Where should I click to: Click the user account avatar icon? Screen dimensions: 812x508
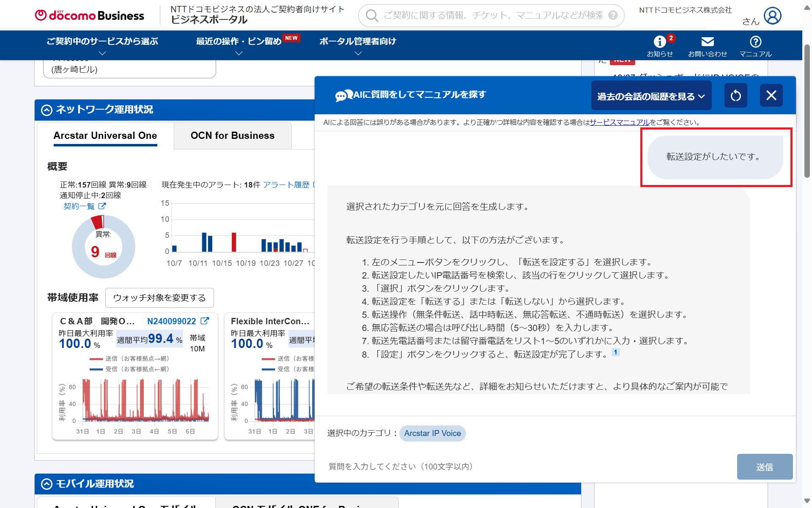point(772,16)
